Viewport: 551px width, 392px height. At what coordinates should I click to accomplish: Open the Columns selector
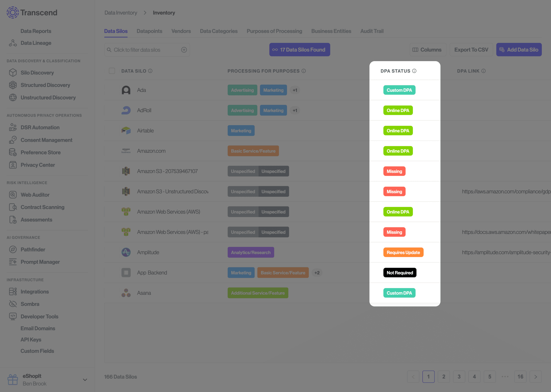click(x=428, y=50)
